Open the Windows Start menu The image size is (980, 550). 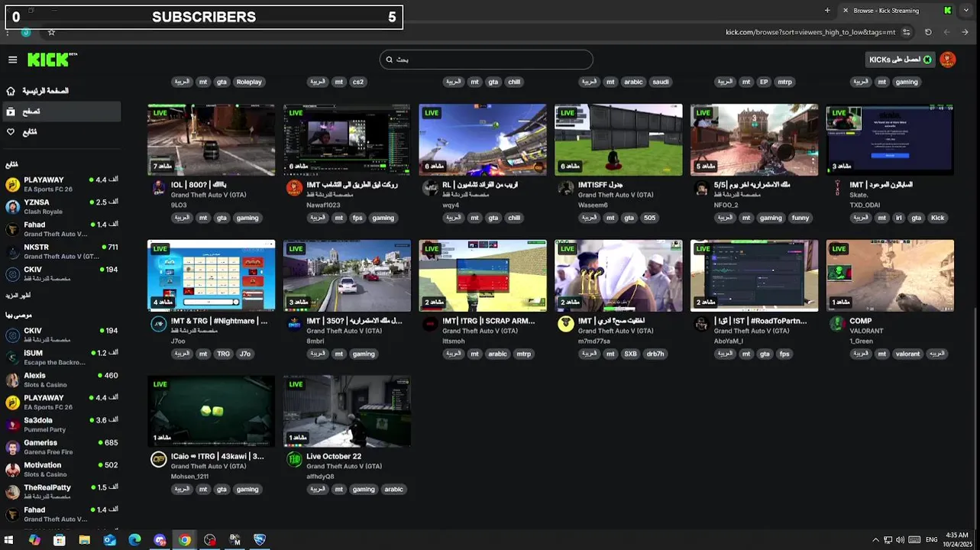tap(9, 540)
